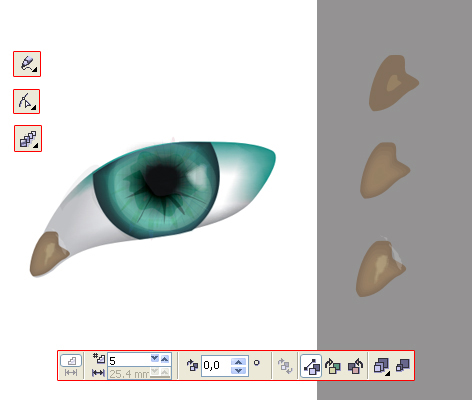The image size is (472, 400).
Task: Select the middle brown shape on the gray area
Action: (385, 170)
